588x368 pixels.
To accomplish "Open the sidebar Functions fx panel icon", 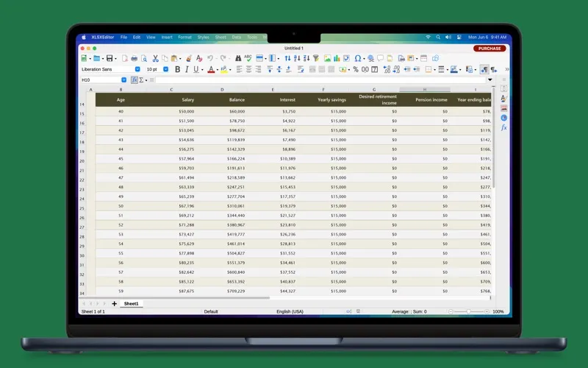I will point(503,127).
